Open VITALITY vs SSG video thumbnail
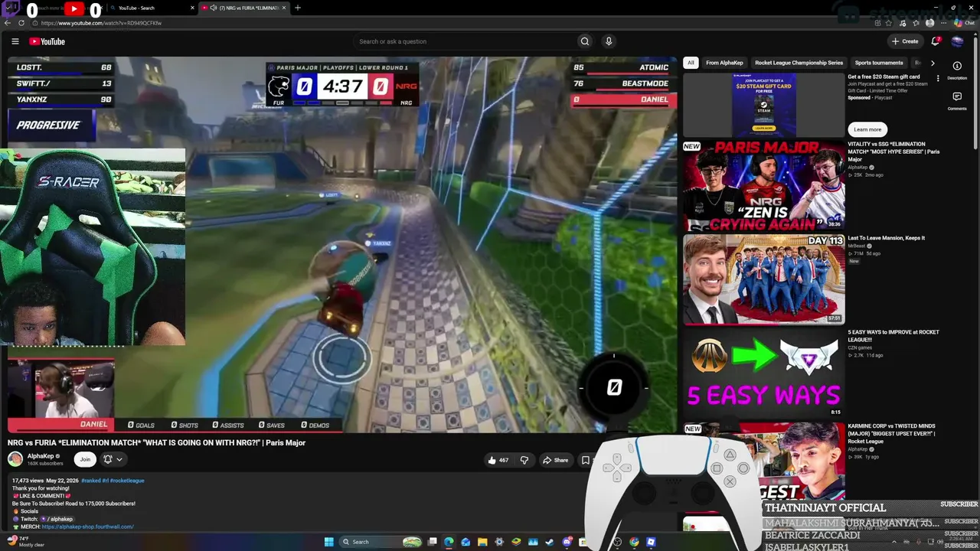Screen dimensions: 980x551 coord(763,185)
